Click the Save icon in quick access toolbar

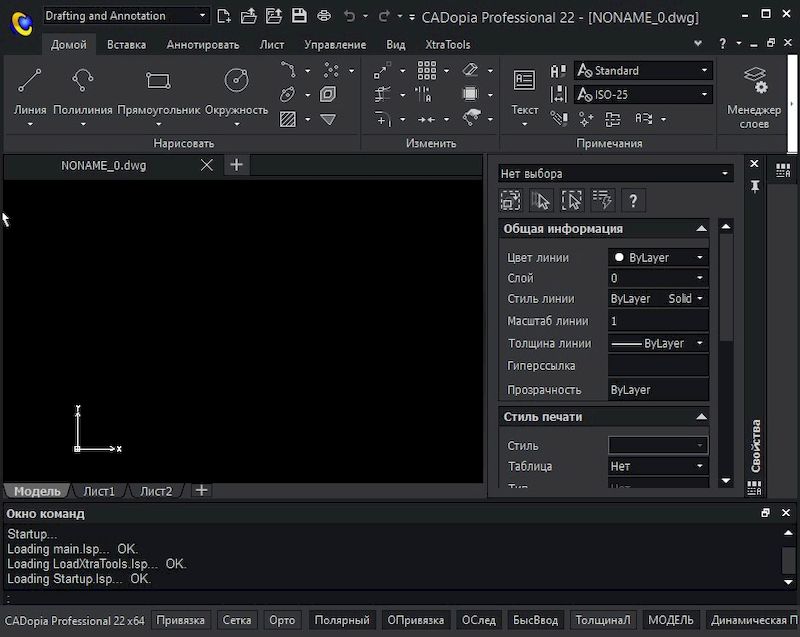click(299, 16)
